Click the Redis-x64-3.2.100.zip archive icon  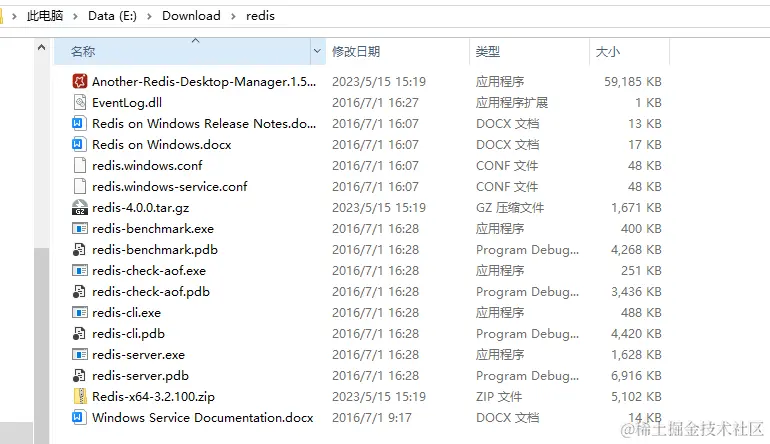click(80, 396)
